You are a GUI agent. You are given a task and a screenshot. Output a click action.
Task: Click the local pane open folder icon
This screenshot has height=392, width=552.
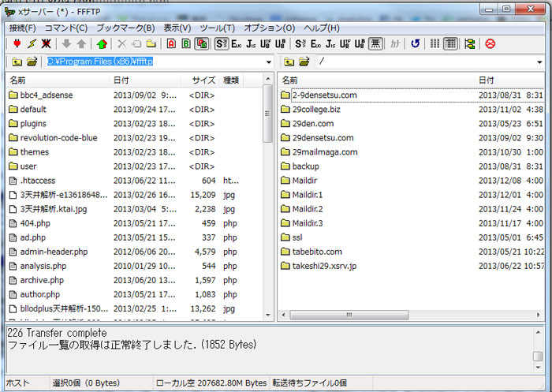32,62
